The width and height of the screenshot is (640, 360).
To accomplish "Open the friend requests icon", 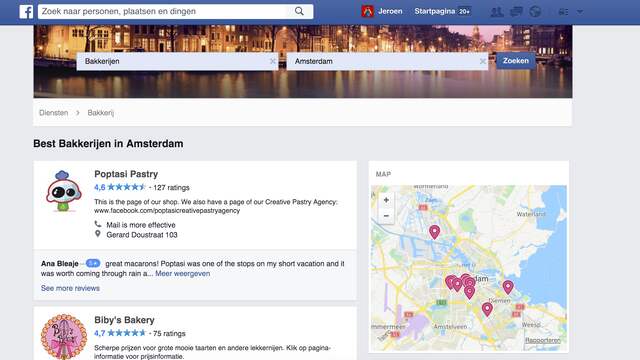I will click(x=497, y=12).
